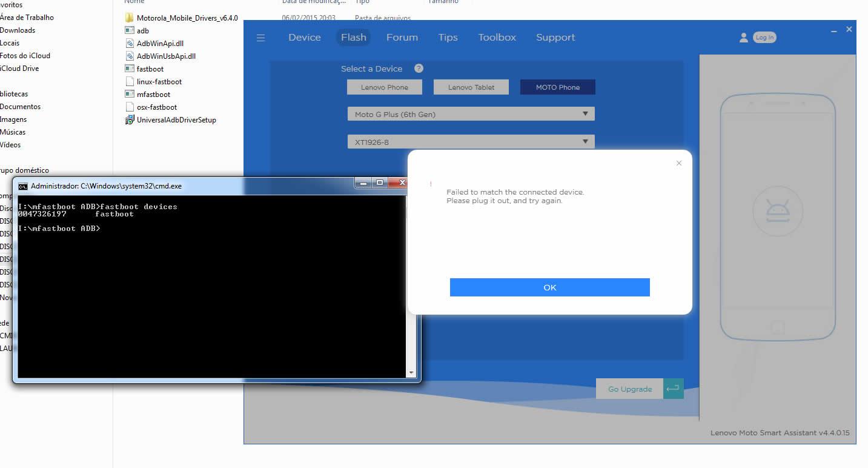Expand the XT1926-8 variant dropdown

471,142
